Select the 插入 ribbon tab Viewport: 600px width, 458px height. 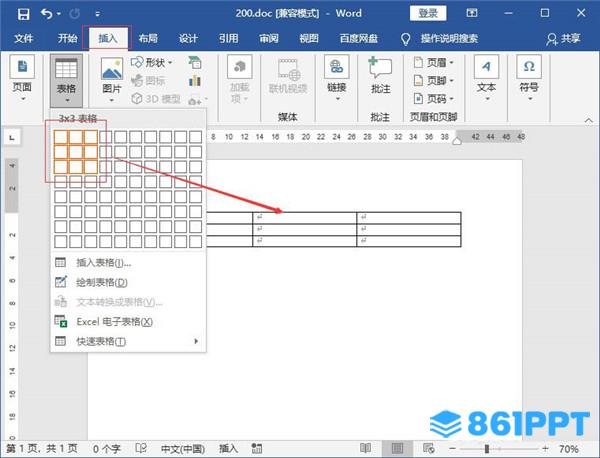[108, 38]
